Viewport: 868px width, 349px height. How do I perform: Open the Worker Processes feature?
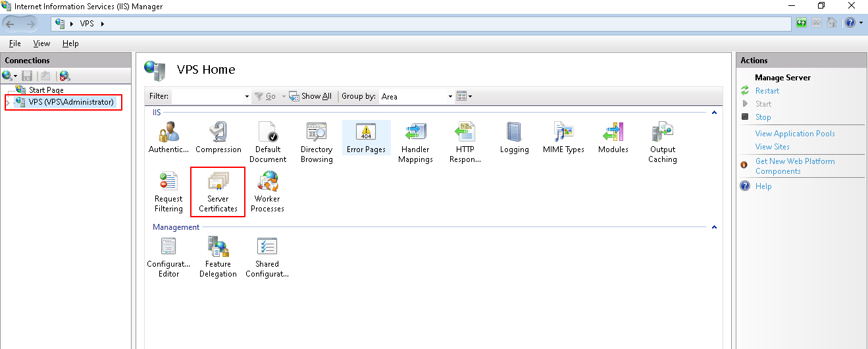point(267,191)
